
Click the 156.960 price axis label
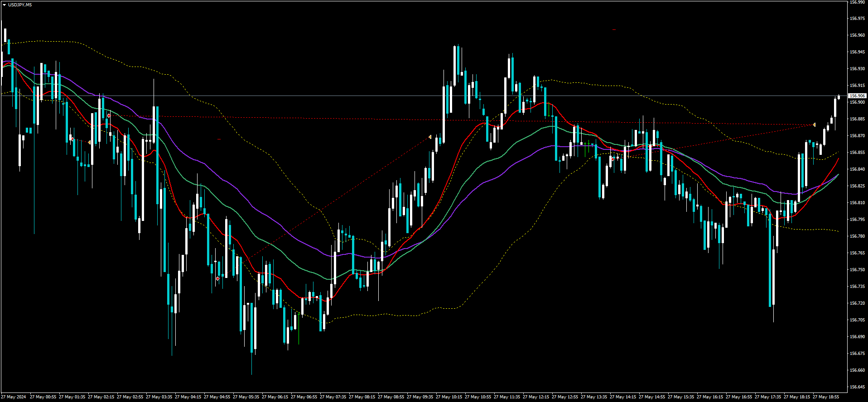(x=857, y=35)
